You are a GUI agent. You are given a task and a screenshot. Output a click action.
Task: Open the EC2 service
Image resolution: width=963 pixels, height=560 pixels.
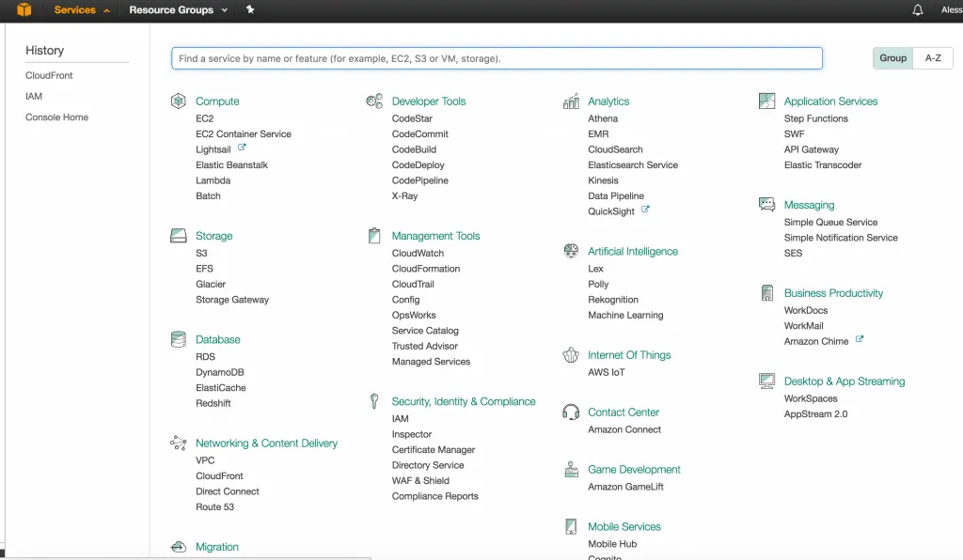[204, 118]
